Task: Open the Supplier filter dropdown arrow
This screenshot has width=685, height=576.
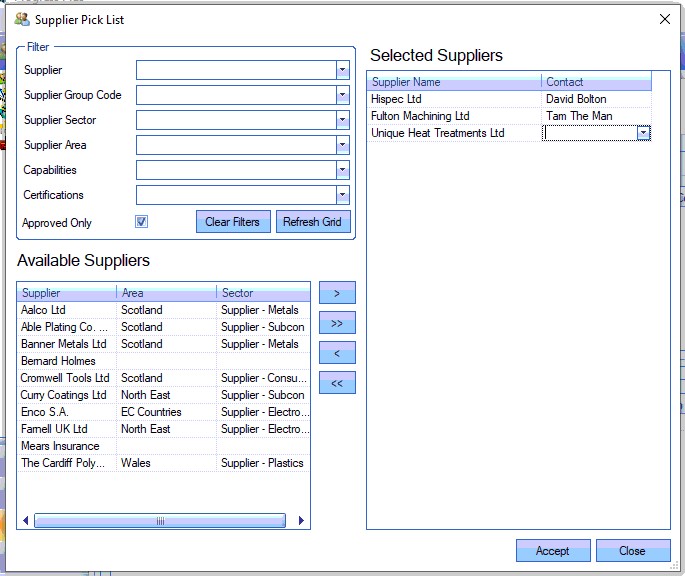Action: 342,70
